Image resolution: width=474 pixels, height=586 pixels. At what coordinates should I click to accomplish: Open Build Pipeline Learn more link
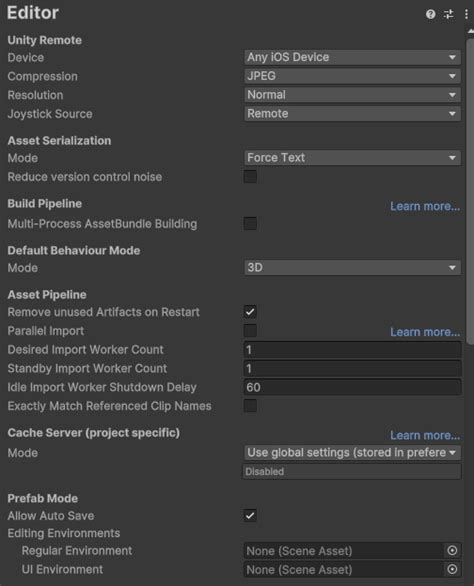click(425, 206)
